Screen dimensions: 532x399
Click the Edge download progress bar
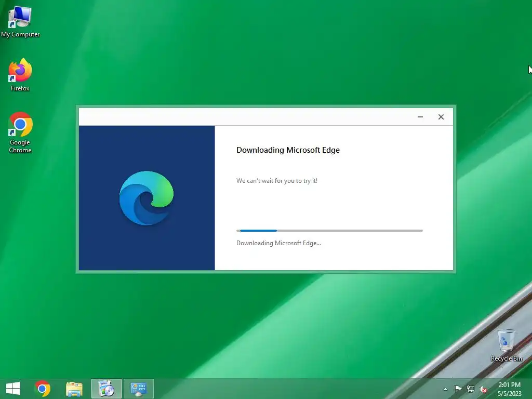(329, 231)
